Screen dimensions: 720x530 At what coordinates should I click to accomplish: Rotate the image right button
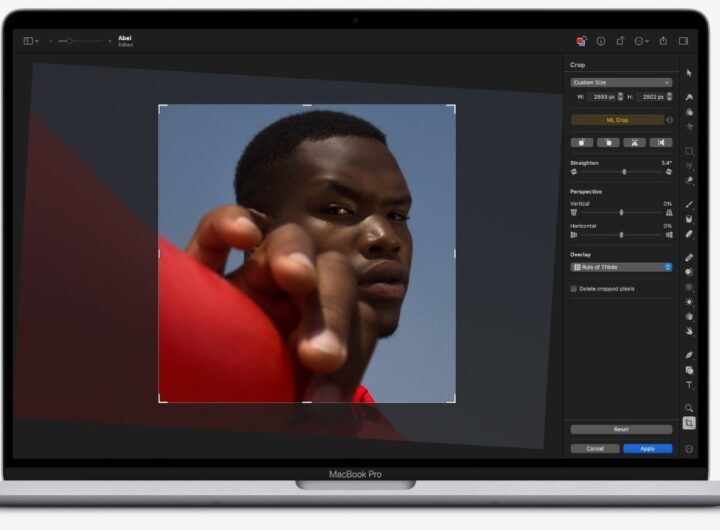point(608,142)
